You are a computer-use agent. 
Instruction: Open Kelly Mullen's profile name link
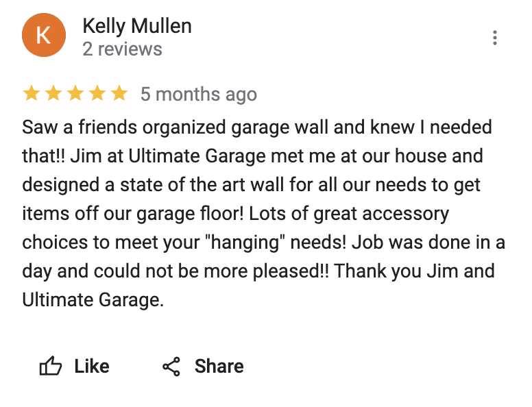click(x=137, y=27)
